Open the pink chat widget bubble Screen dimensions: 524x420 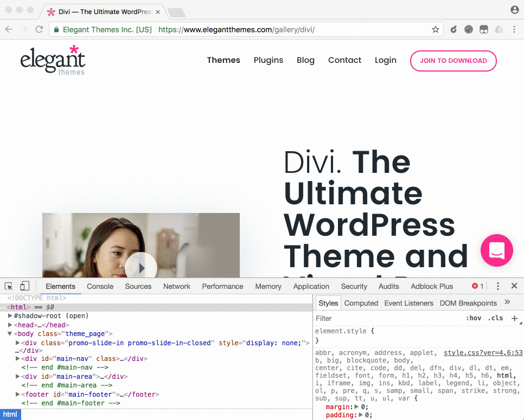pos(496,250)
